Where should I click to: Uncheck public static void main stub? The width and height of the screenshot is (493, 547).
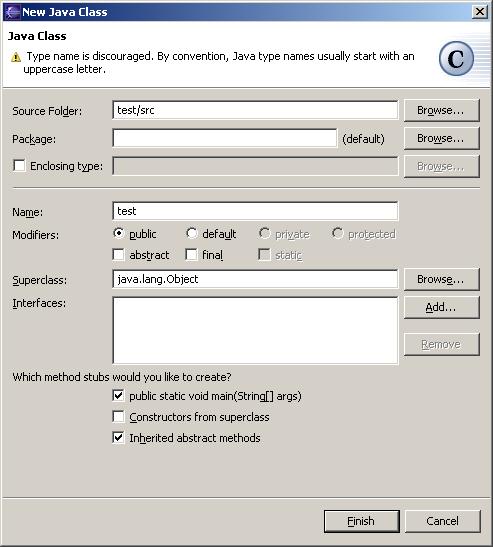pos(119,396)
